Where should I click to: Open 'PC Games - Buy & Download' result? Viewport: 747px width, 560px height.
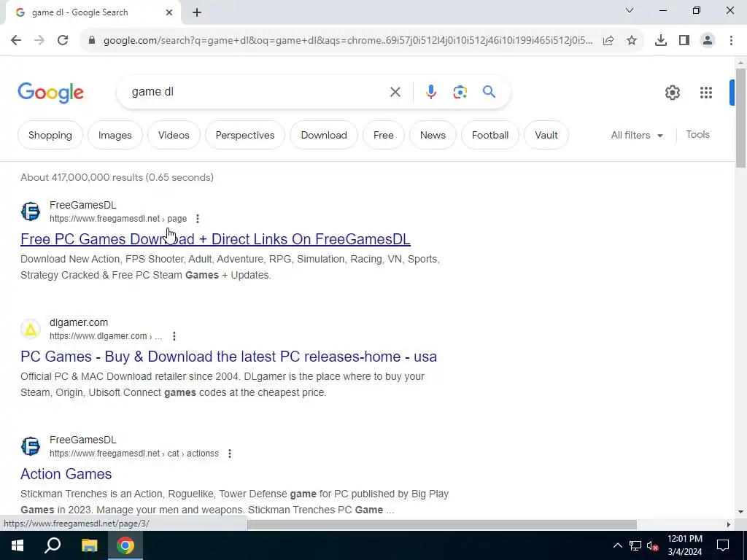228,357
